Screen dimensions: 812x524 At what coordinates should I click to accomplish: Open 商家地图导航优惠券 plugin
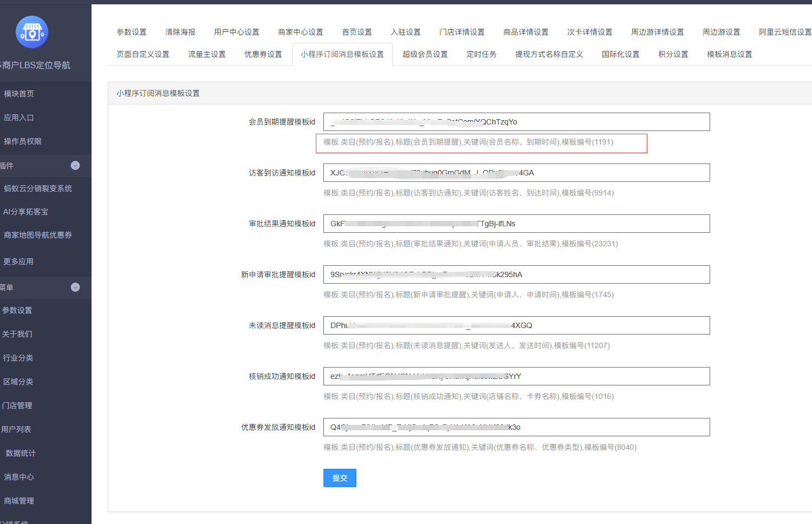38,235
